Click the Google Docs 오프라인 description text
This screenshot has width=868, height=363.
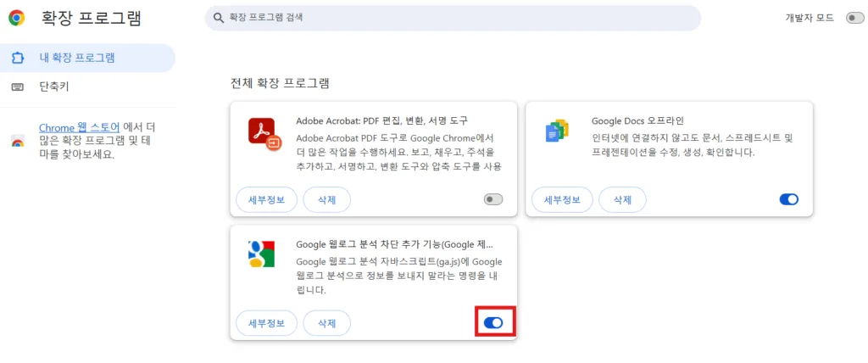(693, 144)
